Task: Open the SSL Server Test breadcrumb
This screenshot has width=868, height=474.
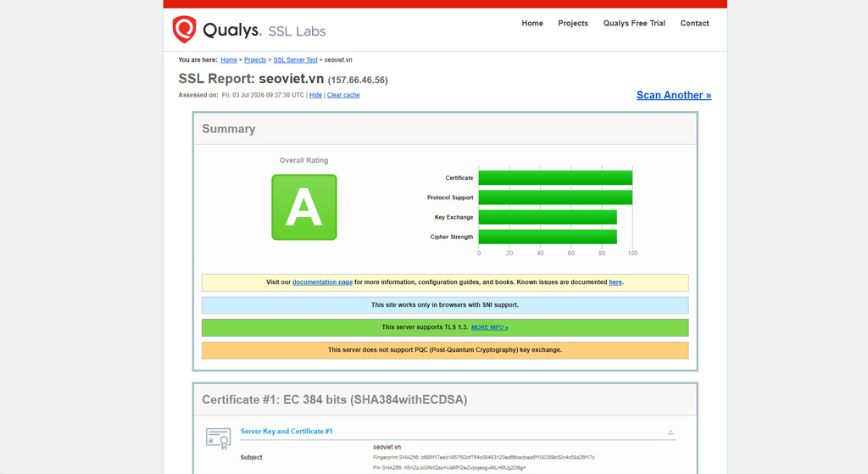Action: point(296,60)
